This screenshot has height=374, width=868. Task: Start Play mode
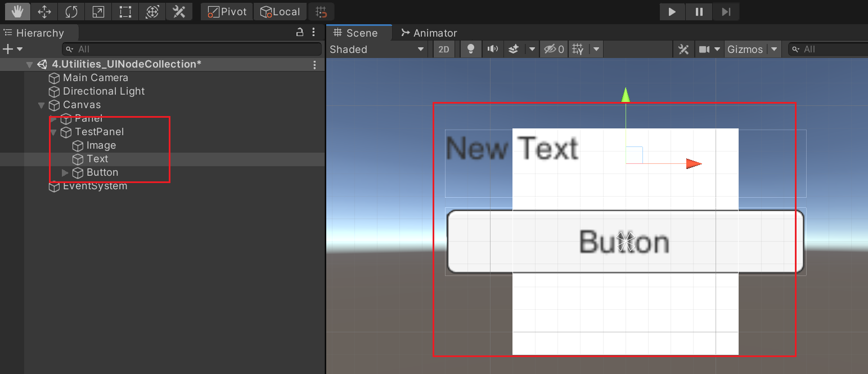(672, 11)
